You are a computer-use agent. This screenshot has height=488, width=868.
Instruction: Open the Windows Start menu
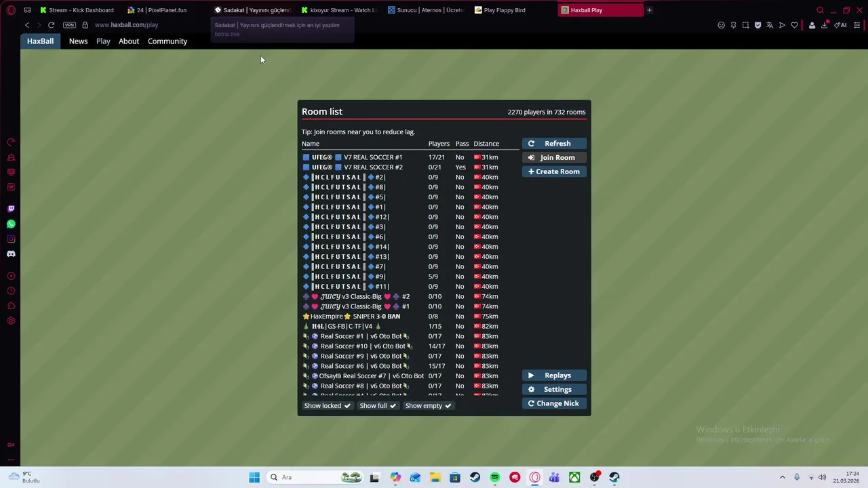[254, 477]
